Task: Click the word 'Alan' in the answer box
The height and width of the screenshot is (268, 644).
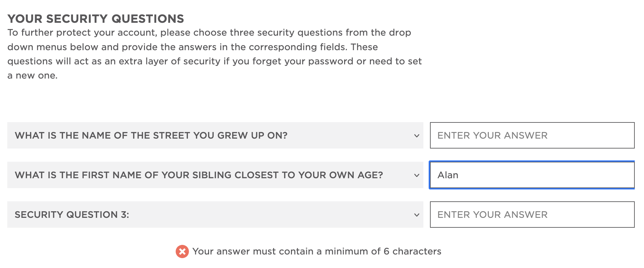Action: (x=447, y=175)
